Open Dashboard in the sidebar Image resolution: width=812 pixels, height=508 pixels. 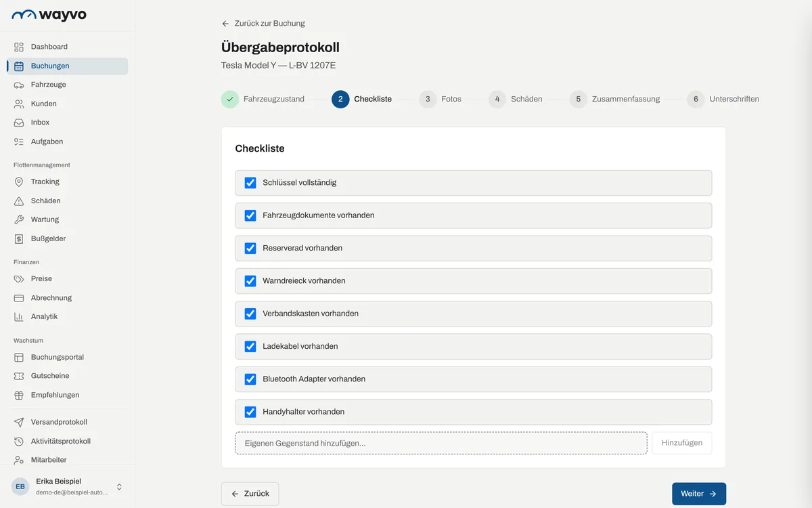click(67, 47)
